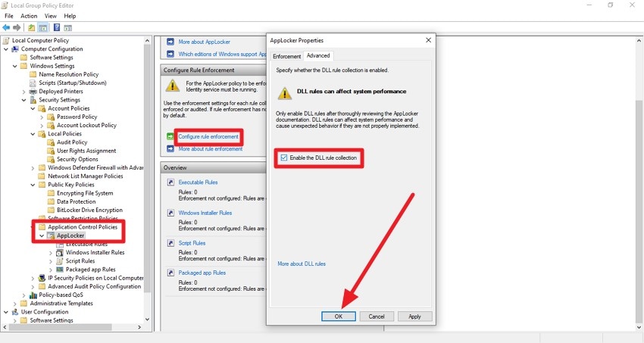This screenshot has width=644, height=343.
Task: Toggle Enable the DLL rule collection checkbox
Action: tap(284, 157)
